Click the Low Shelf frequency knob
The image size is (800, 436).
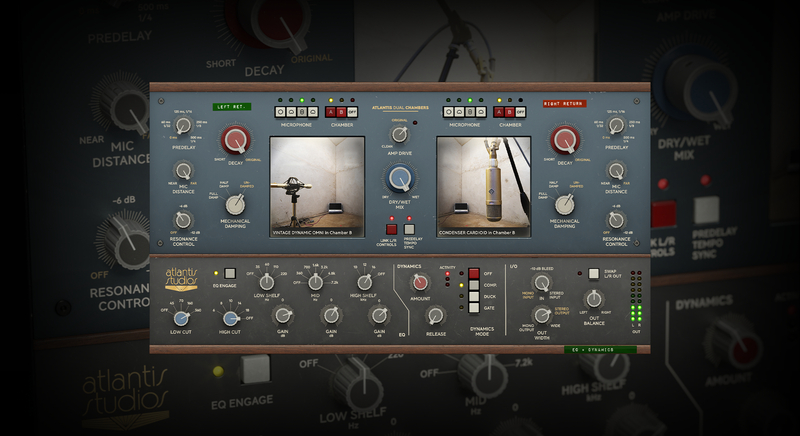(x=266, y=281)
